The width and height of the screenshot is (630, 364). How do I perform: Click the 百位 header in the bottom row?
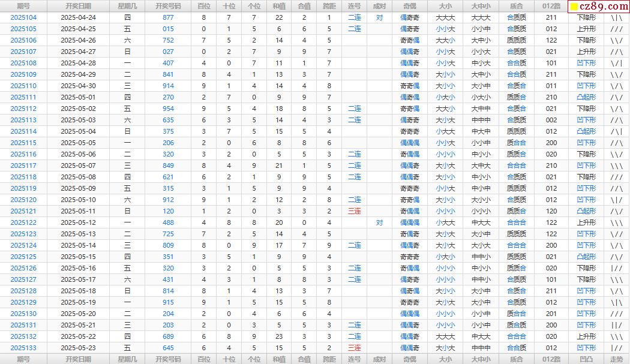pyautogui.click(x=204, y=359)
